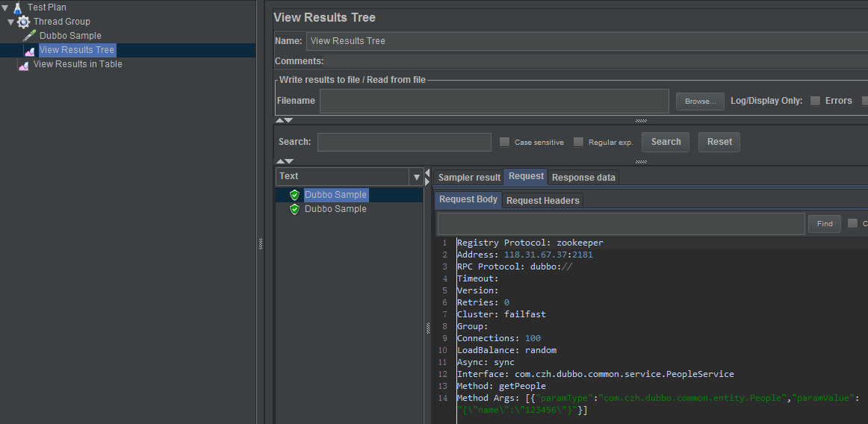This screenshot has width=868, height=424.
Task: Click the Version: line
Action: (478, 290)
